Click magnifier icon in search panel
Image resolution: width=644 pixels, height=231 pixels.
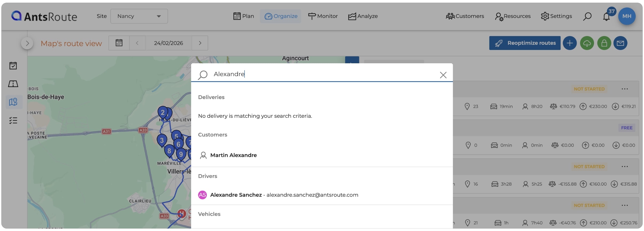click(203, 75)
